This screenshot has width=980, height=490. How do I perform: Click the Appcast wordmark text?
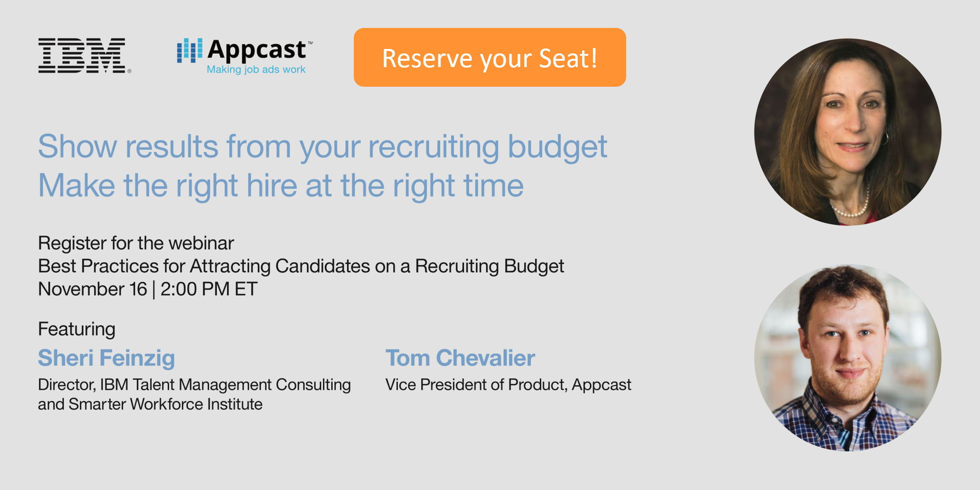257,50
